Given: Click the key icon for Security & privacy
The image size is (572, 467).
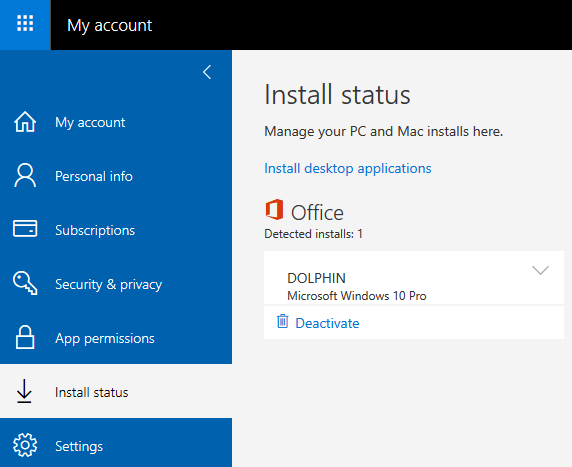Looking at the screenshot, I should pyautogui.click(x=25, y=283).
